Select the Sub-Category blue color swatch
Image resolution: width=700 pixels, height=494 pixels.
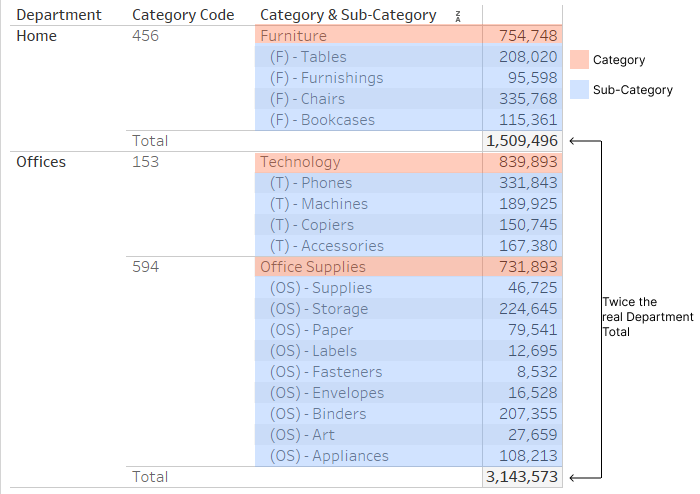[x=579, y=90]
